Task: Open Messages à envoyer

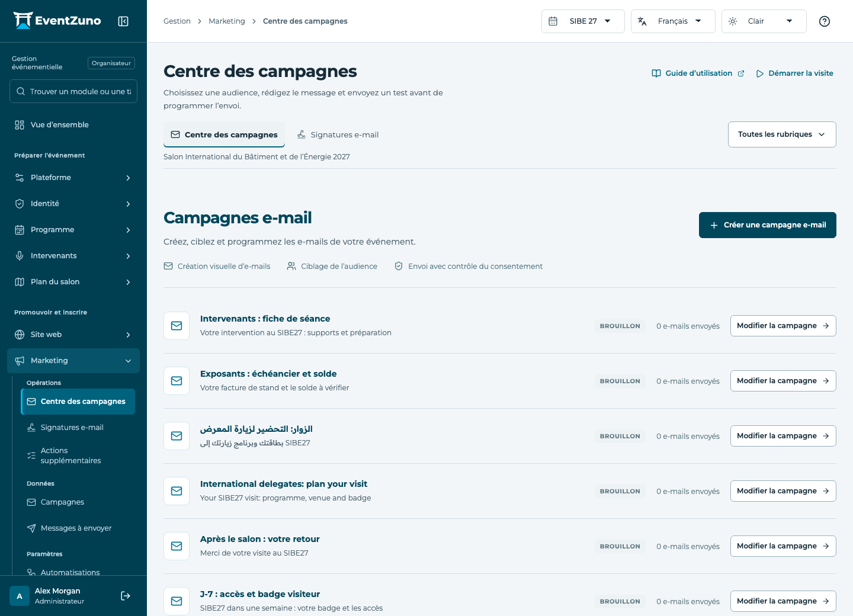Action: [78, 528]
